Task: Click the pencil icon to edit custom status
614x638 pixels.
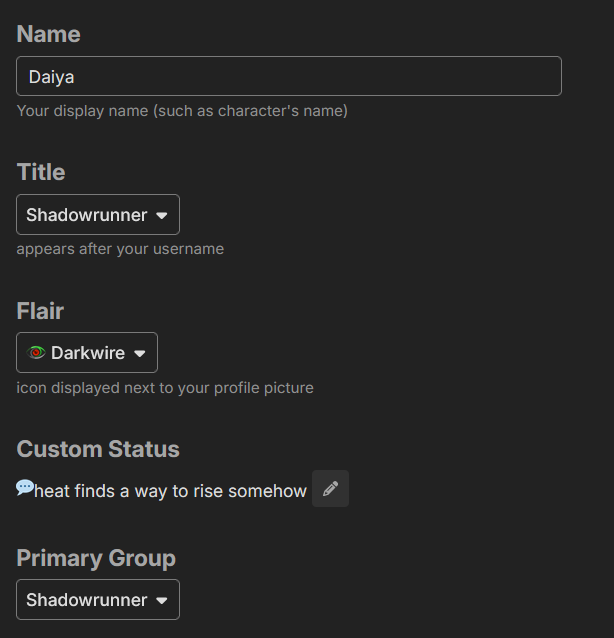Action: click(x=330, y=489)
